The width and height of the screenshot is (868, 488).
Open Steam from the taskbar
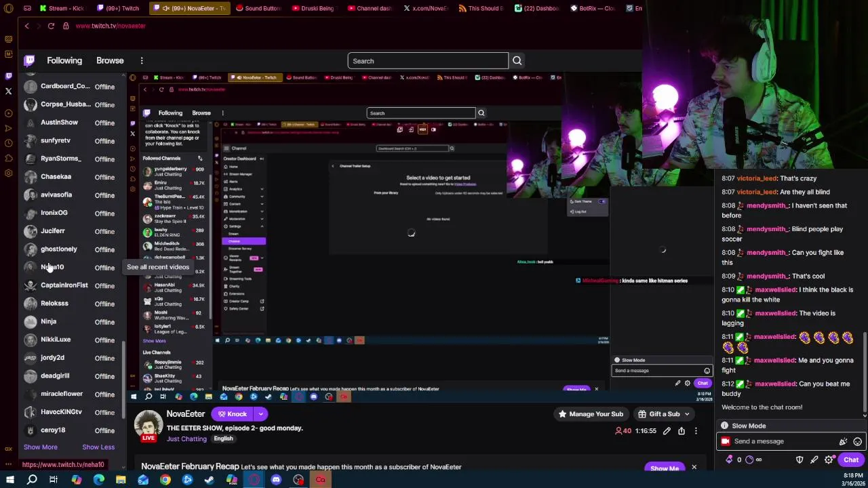click(x=210, y=480)
